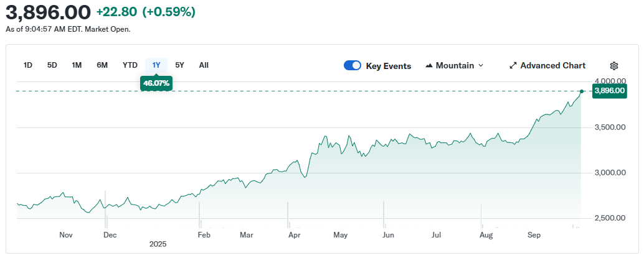Viewport: 644px width, 258px height.
Task: Open the chart settings gear icon
Action: (613, 65)
